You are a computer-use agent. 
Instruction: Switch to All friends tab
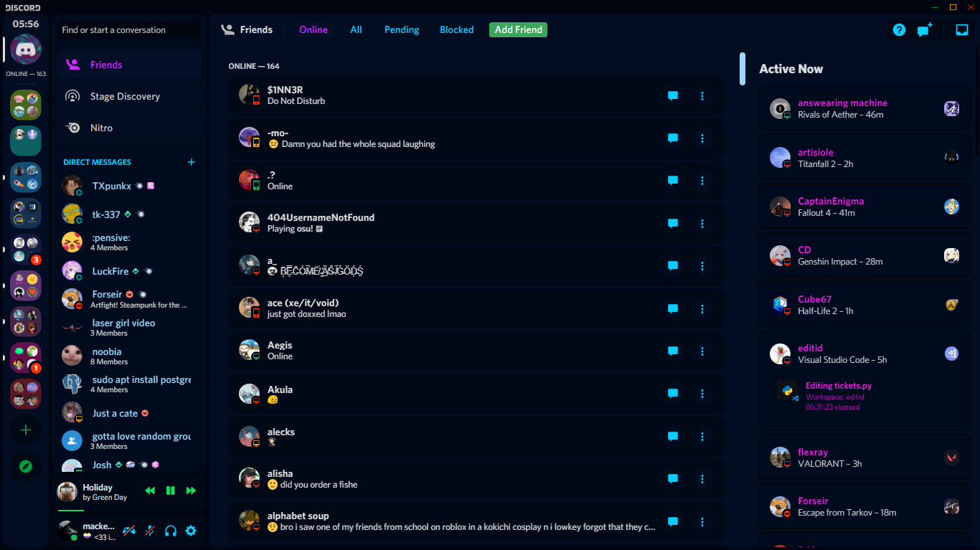coord(356,30)
